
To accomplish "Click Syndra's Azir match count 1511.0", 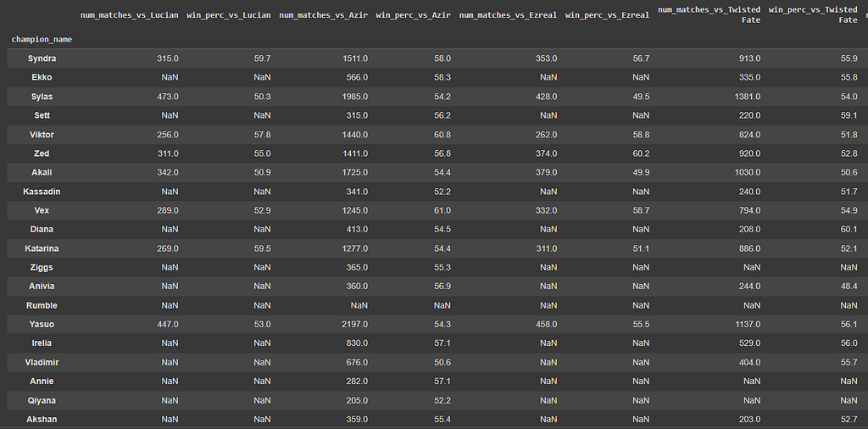I will [x=354, y=58].
